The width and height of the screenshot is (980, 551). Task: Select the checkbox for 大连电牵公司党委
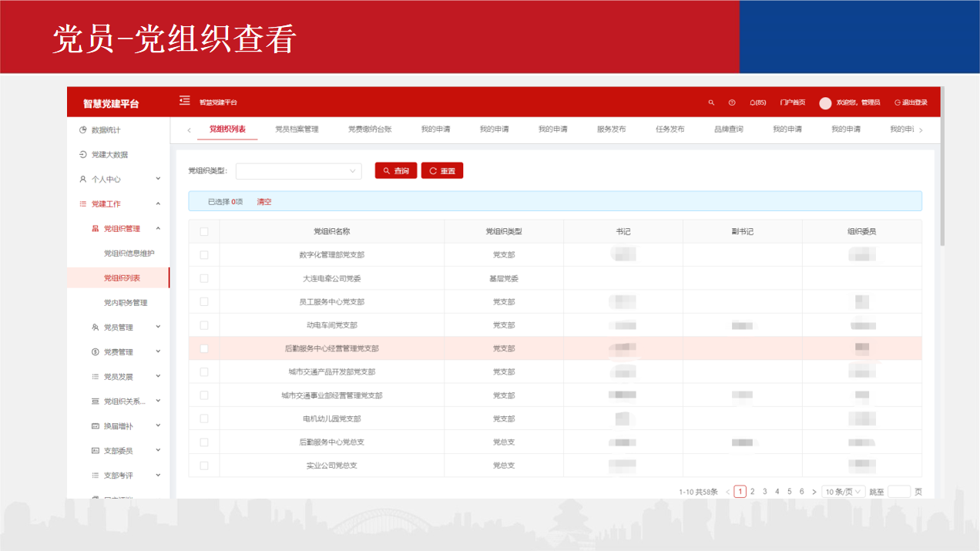pyautogui.click(x=204, y=278)
